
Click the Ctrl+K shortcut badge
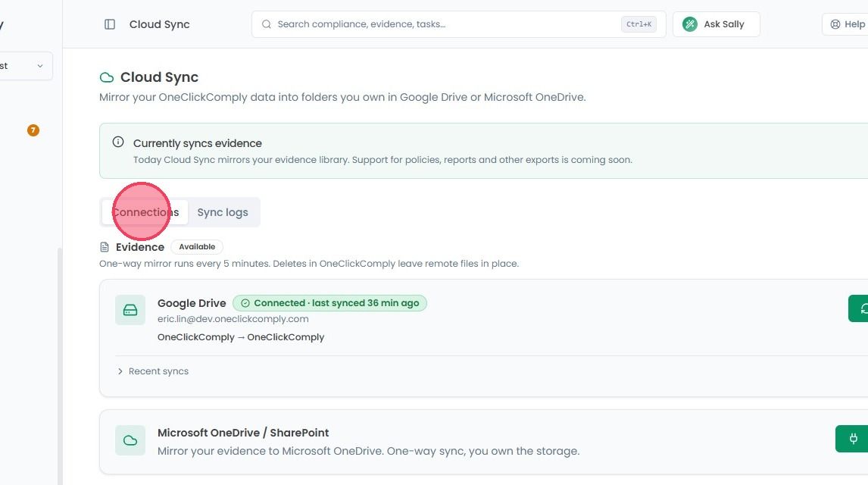tap(639, 24)
